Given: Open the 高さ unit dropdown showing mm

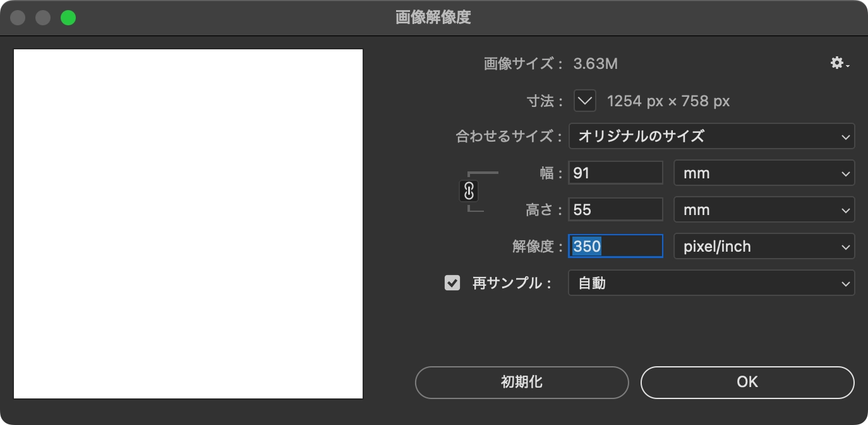Looking at the screenshot, I should (764, 210).
